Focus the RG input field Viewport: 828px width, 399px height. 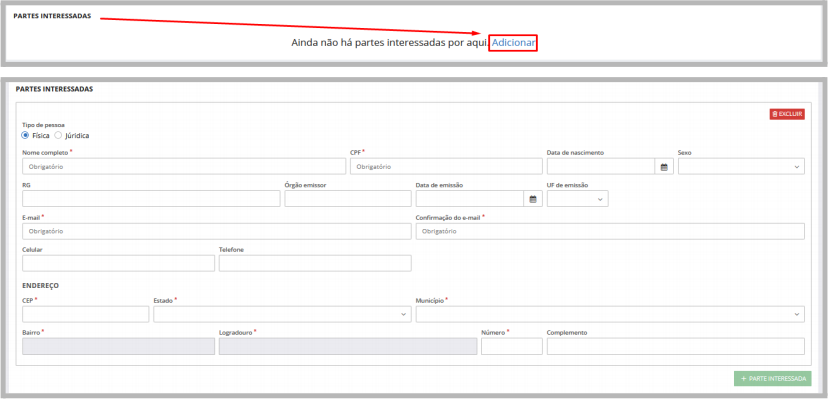(x=151, y=198)
